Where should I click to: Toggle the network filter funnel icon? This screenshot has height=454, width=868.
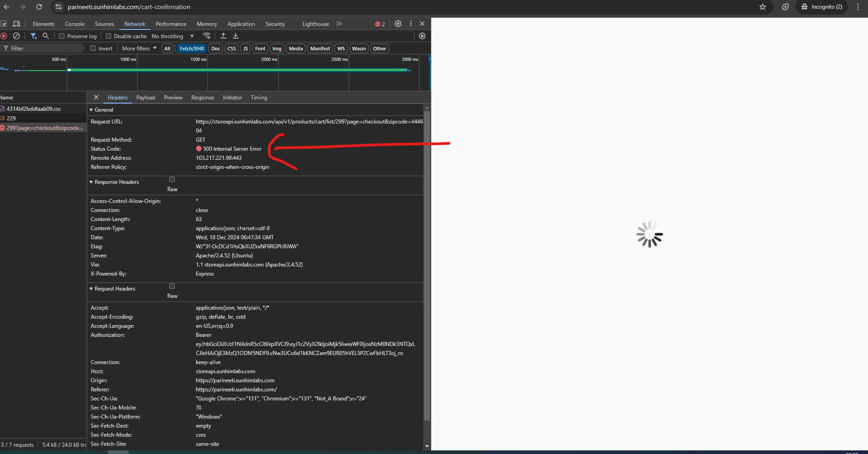33,36
